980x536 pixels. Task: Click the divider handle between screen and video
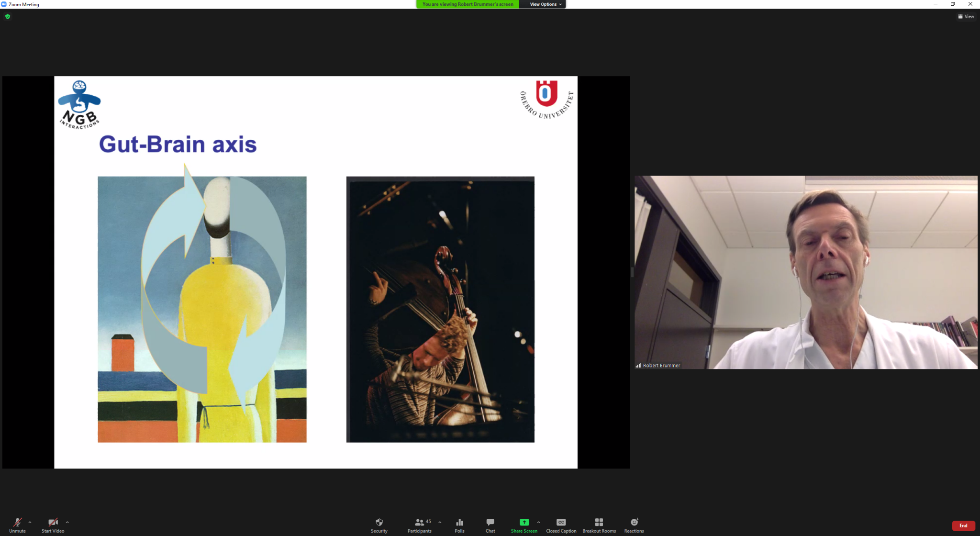pos(632,272)
